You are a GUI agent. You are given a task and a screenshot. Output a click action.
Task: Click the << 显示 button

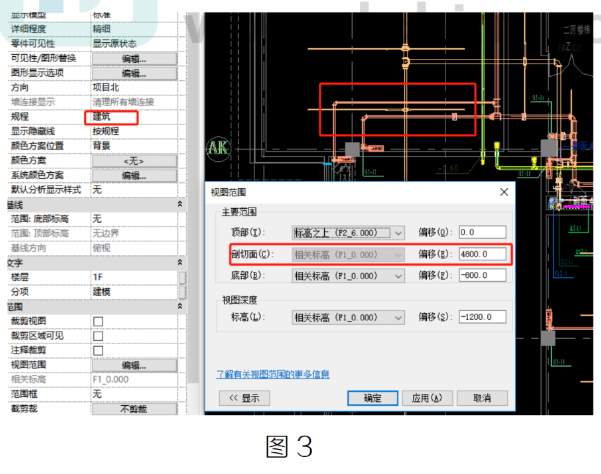pyautogui.click(x=244, y=398)
